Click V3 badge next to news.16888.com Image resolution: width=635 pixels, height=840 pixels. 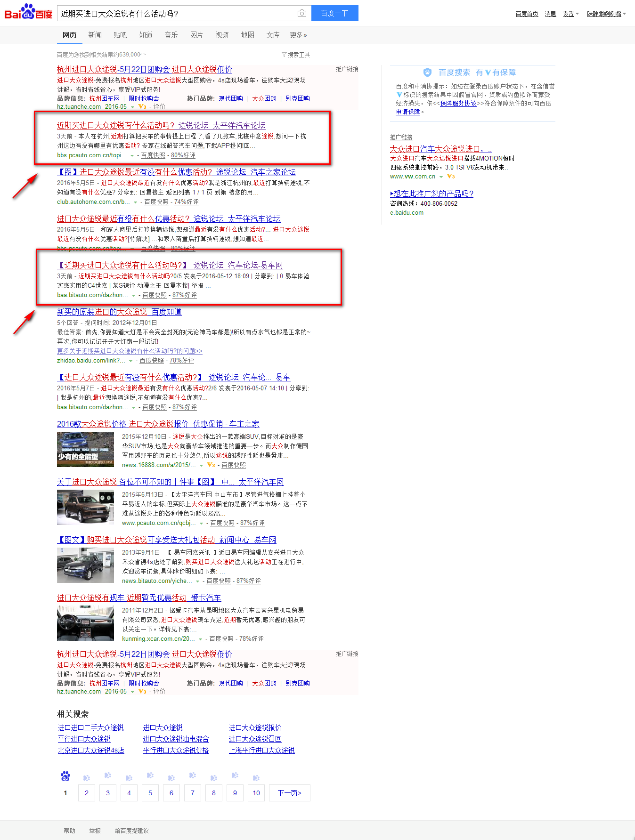pyautogui.click(x=211, y=465)
